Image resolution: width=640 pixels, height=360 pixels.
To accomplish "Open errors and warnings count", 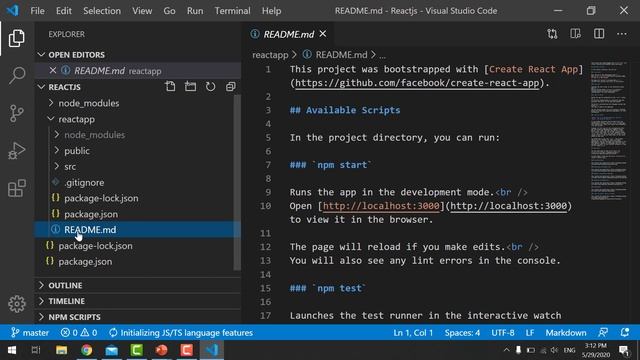I will pos(79,333).
